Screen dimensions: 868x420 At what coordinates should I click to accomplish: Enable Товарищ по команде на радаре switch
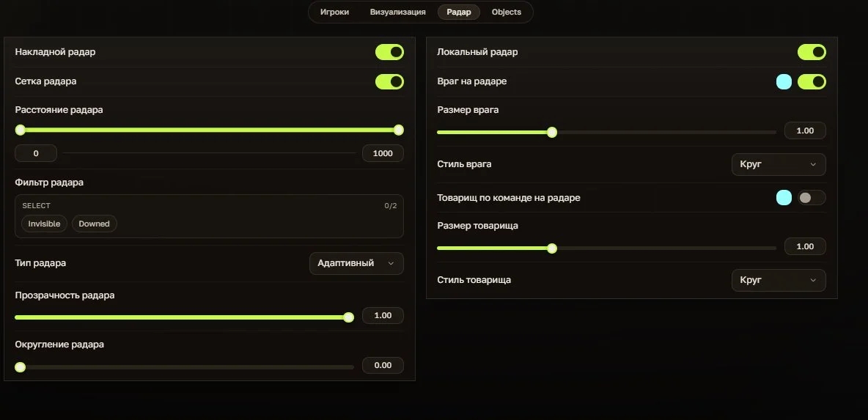(x=812, y=198)
